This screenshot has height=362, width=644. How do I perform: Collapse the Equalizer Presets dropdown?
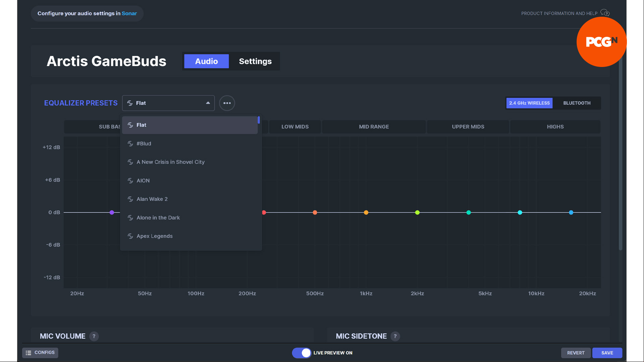pyautogui.click(x=208, y=103)
